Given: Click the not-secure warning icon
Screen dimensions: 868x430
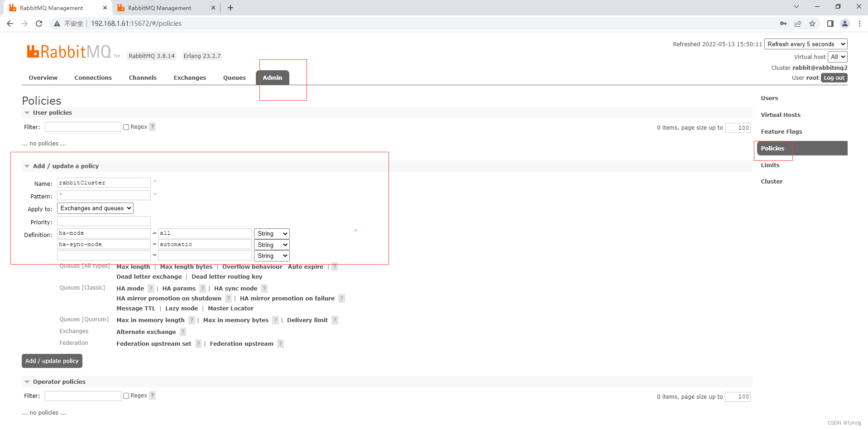Looking at the screenshot, I should coord(57,24).
